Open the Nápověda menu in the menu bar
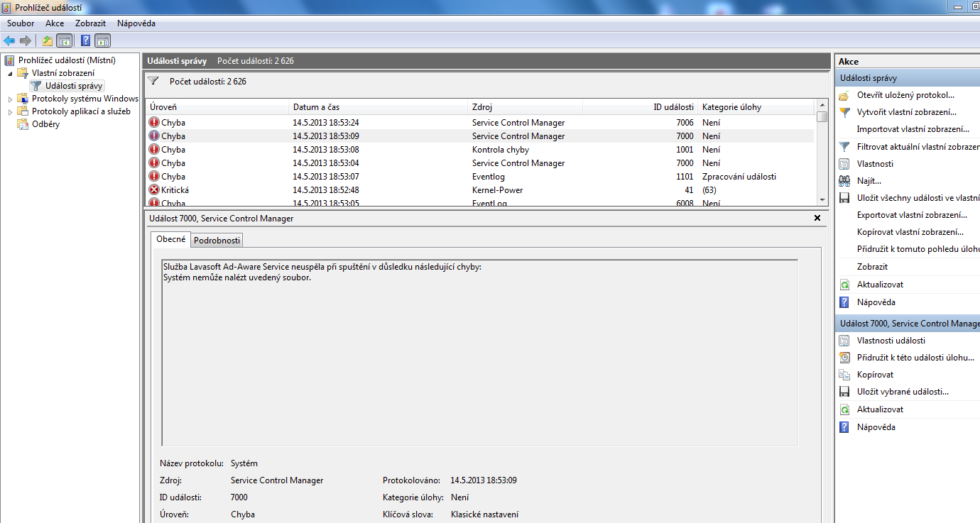980x523 pixels. (136, 23)
